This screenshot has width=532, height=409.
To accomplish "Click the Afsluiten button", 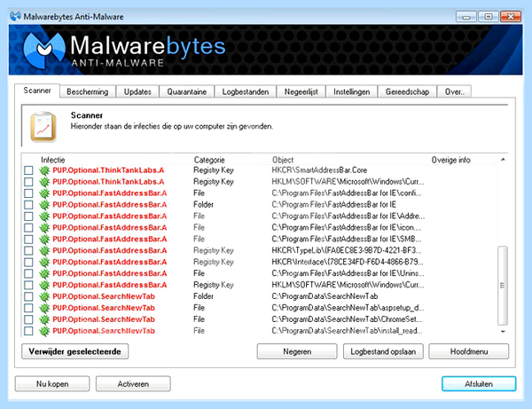I will (x=479, y=384).
